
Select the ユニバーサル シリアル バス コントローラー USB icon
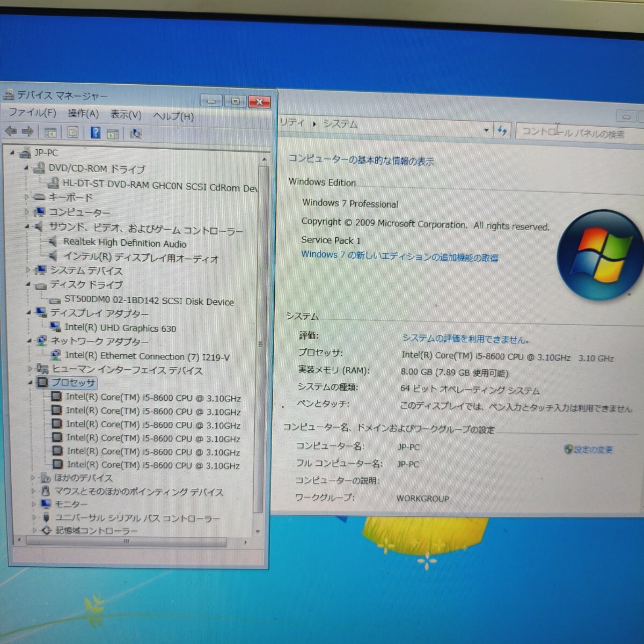(47, 517)
